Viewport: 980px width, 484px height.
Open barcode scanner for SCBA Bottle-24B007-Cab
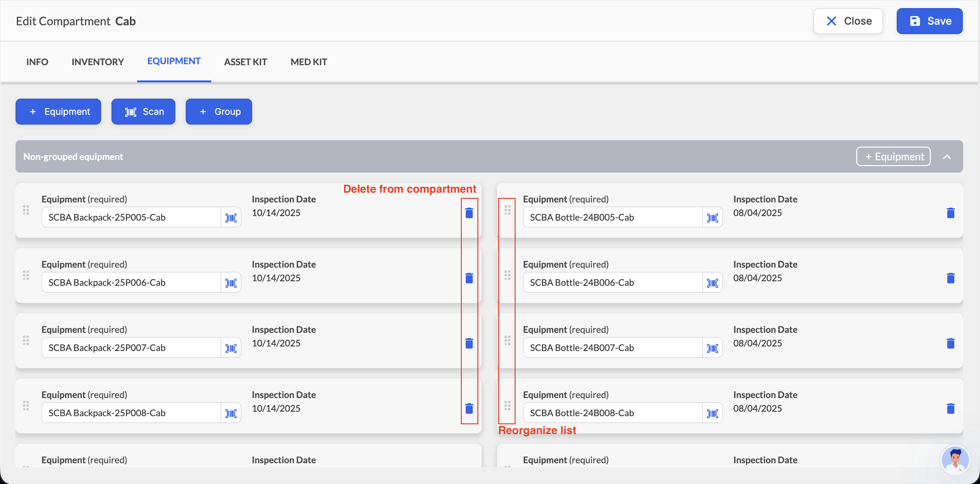pyautogui.click(x=713, y=348)
